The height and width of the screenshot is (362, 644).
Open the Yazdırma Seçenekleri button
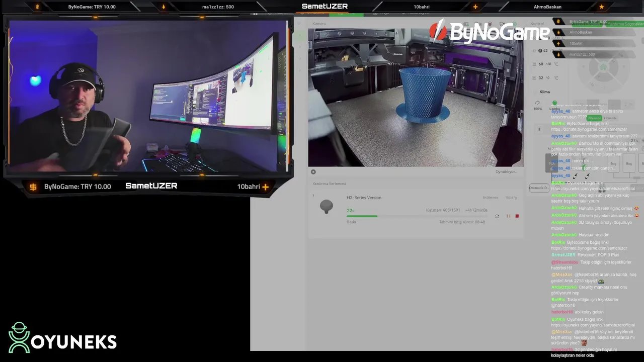click(624, 24)
